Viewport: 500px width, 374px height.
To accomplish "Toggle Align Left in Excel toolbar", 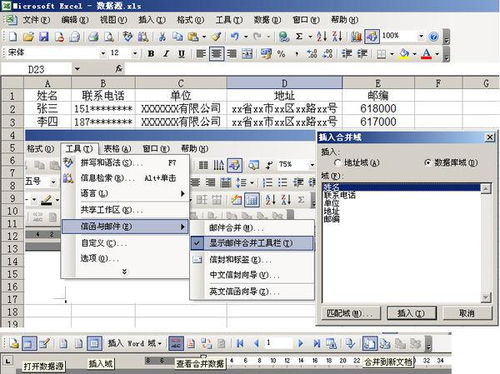I will point(201,53).
